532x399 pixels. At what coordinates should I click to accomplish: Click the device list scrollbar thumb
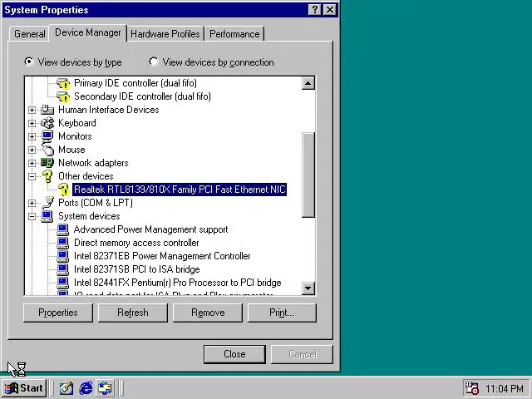click(308, 175)
